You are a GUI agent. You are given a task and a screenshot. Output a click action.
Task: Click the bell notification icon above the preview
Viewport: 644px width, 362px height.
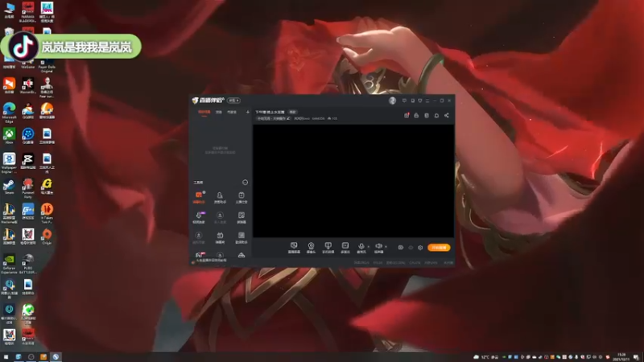436,115
